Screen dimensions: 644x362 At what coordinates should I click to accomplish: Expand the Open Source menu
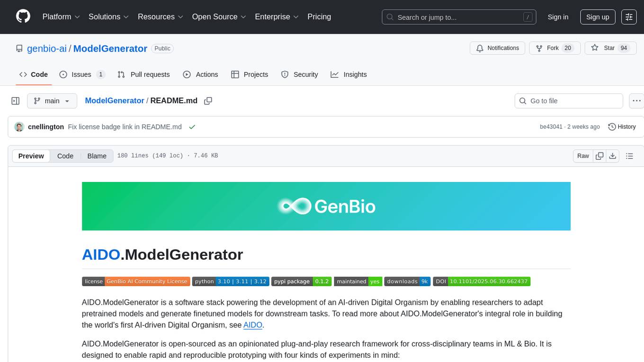219,17
